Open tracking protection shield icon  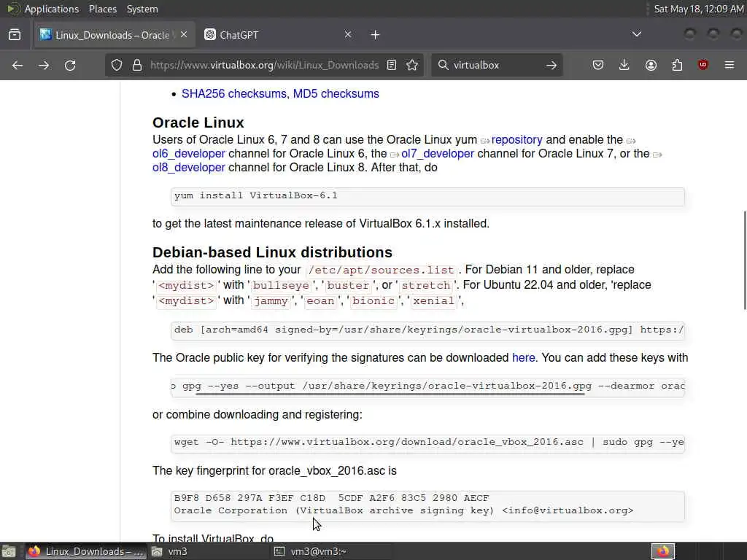117,65
